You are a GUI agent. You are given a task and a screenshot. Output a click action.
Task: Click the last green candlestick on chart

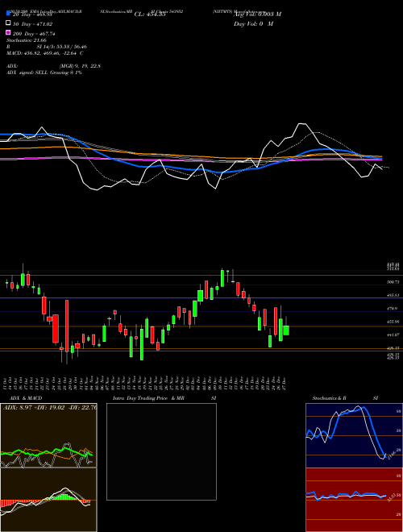(x=286, y=330)
